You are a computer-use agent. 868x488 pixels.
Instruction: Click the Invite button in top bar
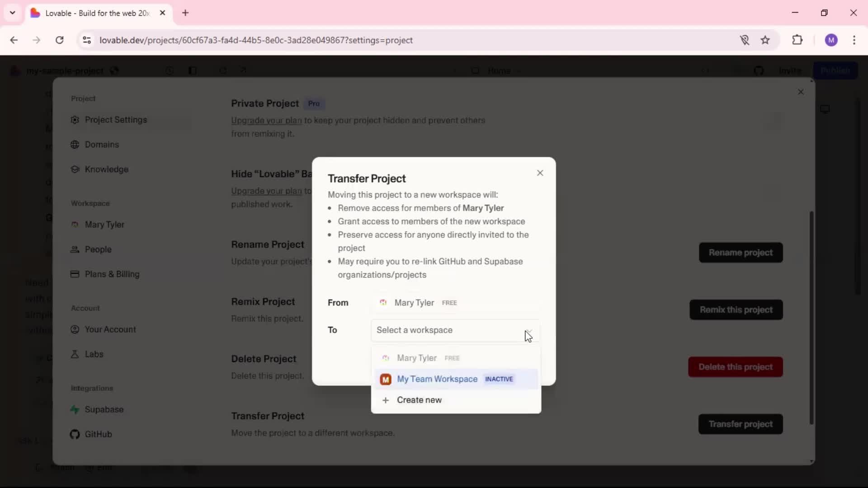(x=790, y=71)
